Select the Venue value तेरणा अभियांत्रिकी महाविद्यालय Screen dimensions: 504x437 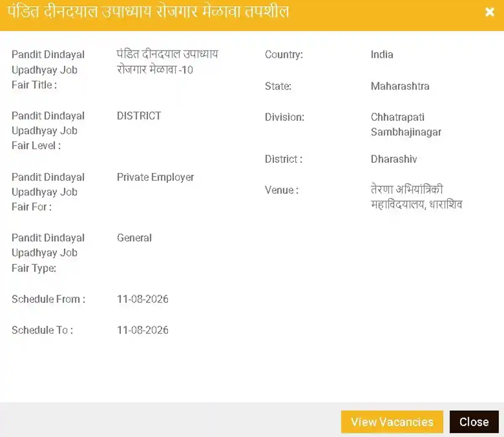point(416,197)
